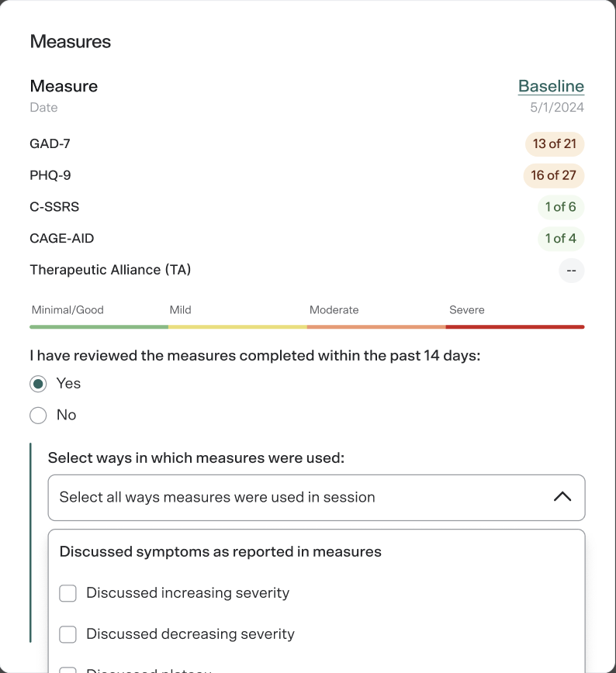Screen dimensions: 616x673
Task: Click the Therapeutic Alliance placeholder badge
Action: 571,271
